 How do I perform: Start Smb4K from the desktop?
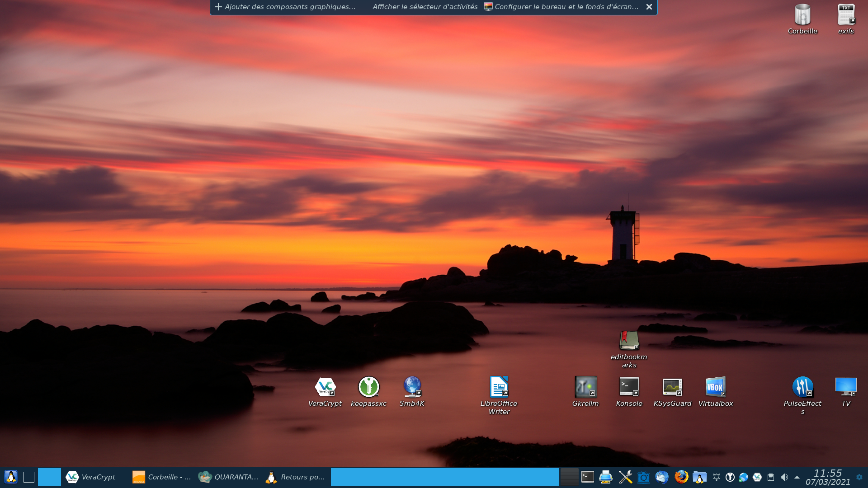click(412, 392)
